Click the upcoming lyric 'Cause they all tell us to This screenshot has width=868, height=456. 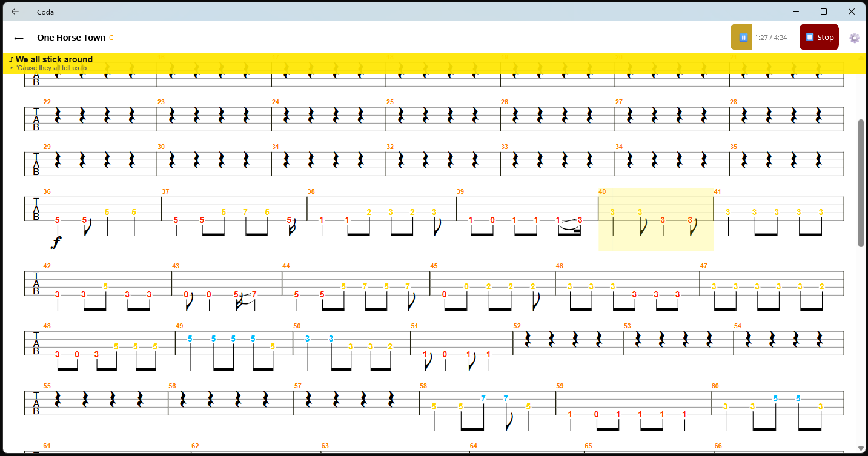tap(51, 68)
